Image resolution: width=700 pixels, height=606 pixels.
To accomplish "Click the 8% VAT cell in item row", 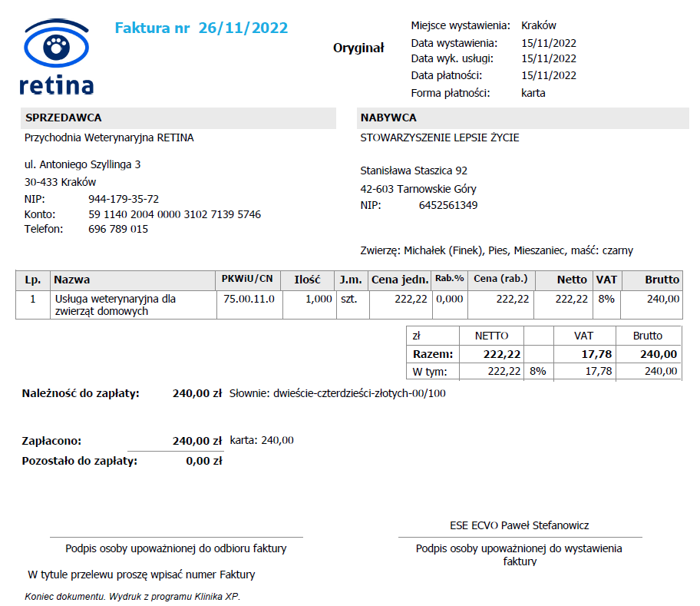I will [606, 299].
